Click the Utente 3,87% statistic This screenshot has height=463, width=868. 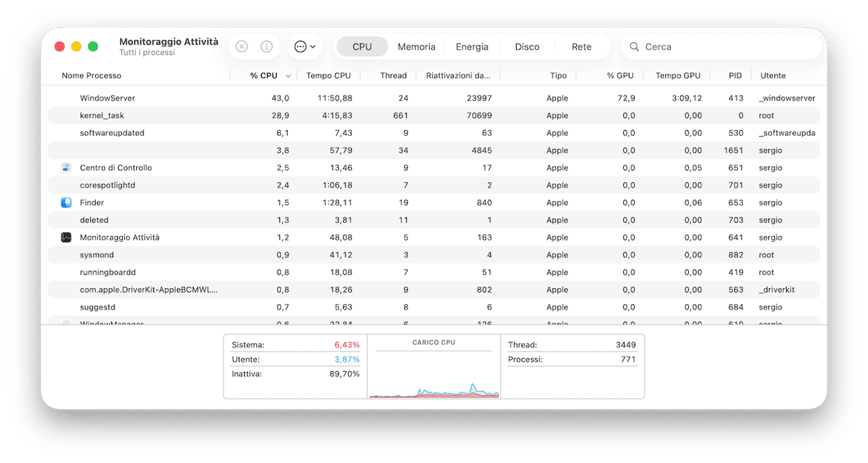point(296,360)
